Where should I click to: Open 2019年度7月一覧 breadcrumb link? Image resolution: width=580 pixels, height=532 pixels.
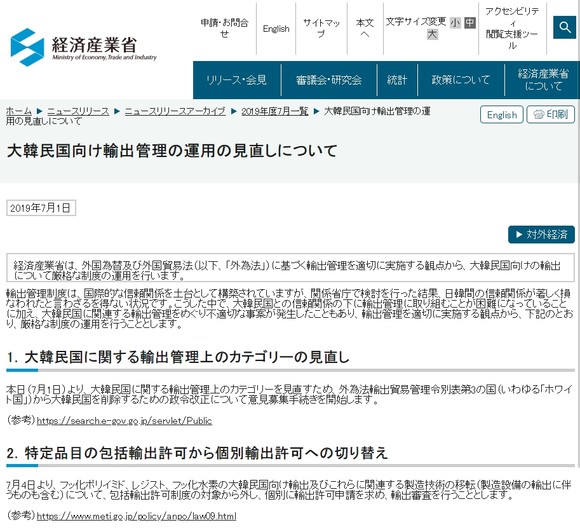coord(275,111)
